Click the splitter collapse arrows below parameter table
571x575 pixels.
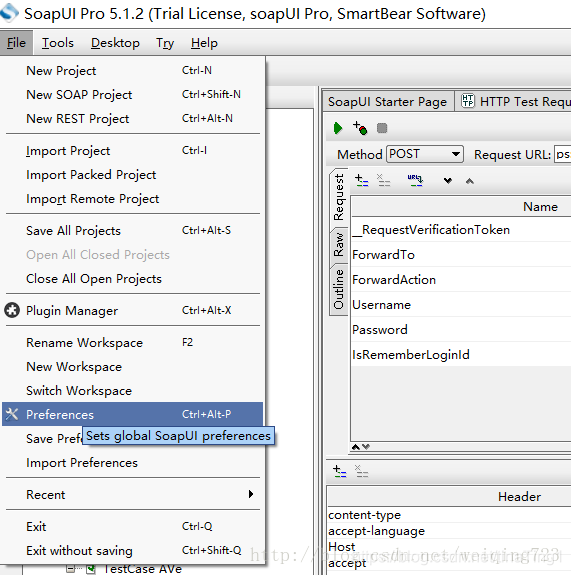pyautogui.click(x=360, y=447)
